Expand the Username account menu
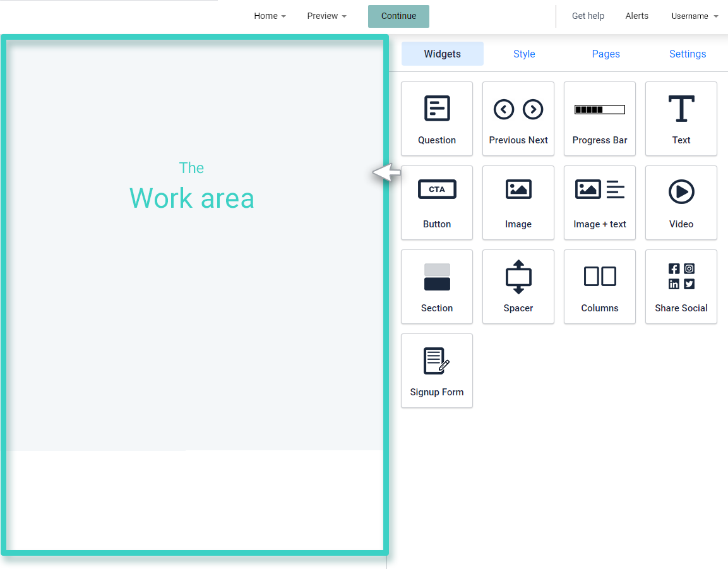This screenshot has height=569, width=728. click(695, 16)
